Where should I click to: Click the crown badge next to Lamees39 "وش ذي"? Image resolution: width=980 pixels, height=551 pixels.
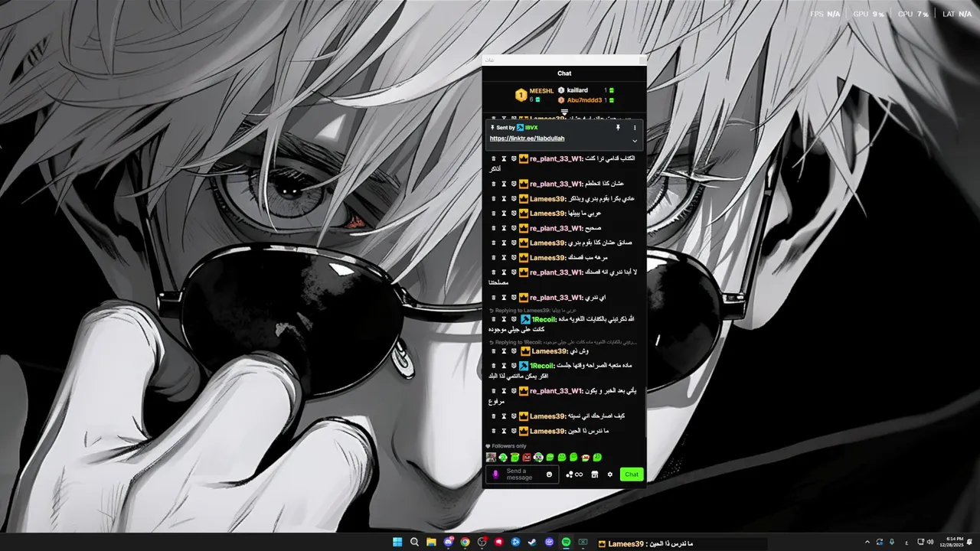click(525, 351)
